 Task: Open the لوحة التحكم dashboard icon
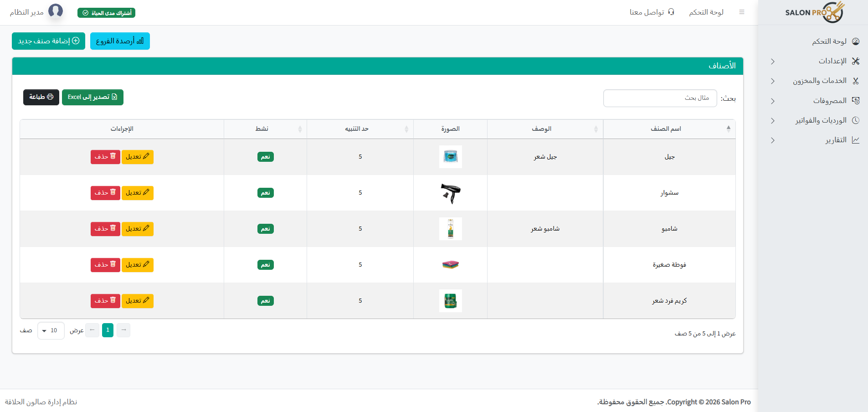[x=856, y=41]
